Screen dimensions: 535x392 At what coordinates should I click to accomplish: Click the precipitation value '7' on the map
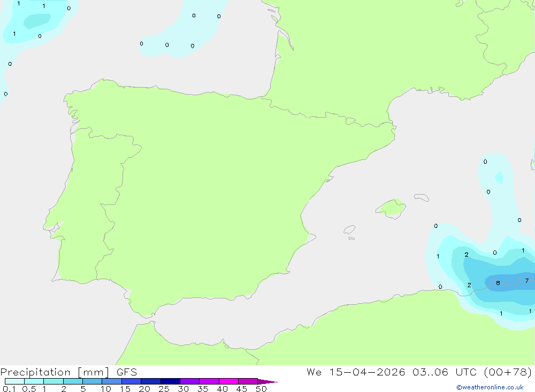(527, 281)
